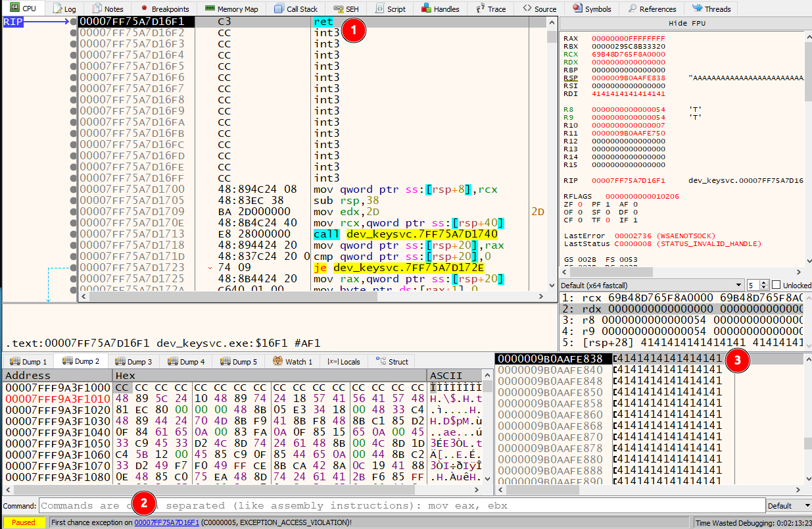The width and height of the screenshot is (812, 529).
Task: Click the Watch 1 tab icon
Action: click(277, 361)
